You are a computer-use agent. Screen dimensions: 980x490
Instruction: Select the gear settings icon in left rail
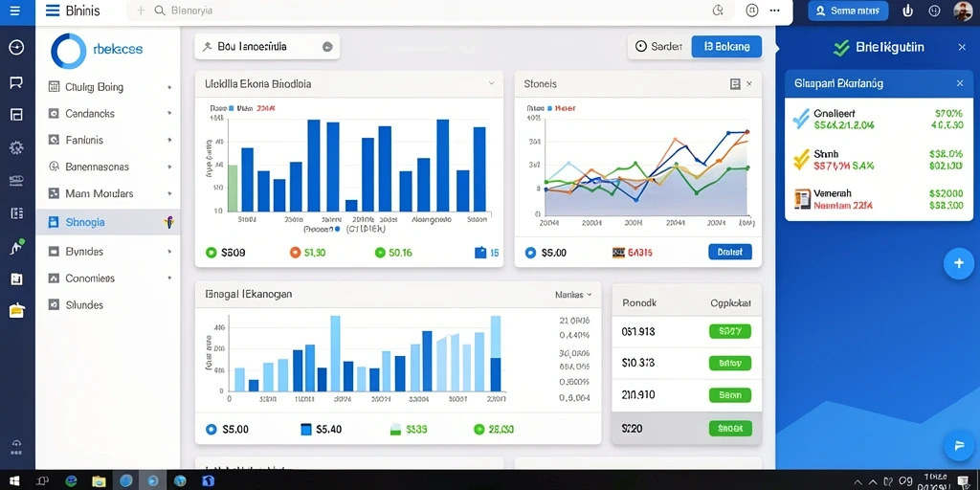tap(17, 147)
